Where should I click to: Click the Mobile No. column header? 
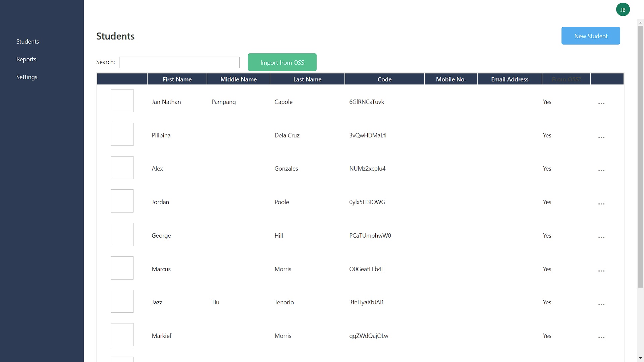[451, 79]
